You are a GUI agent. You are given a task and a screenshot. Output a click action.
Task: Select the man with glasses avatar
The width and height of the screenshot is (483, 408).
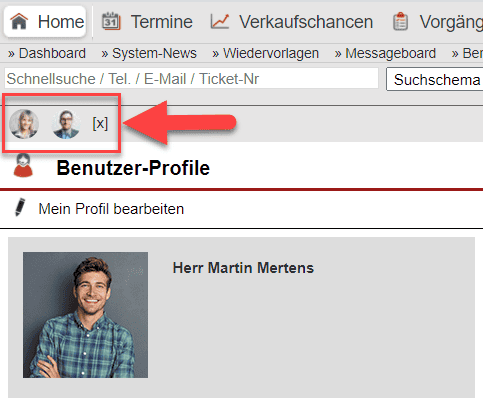click(x=66, y=124)
